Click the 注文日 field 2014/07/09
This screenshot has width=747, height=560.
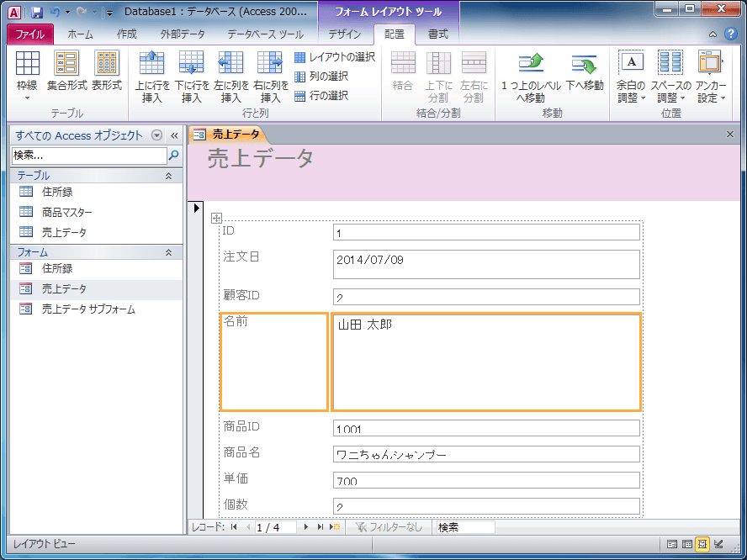point(486,264)
